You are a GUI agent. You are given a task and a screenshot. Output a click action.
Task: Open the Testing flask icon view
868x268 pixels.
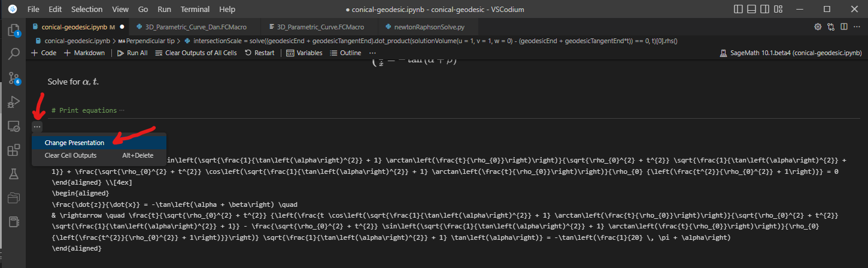(13, 174)
